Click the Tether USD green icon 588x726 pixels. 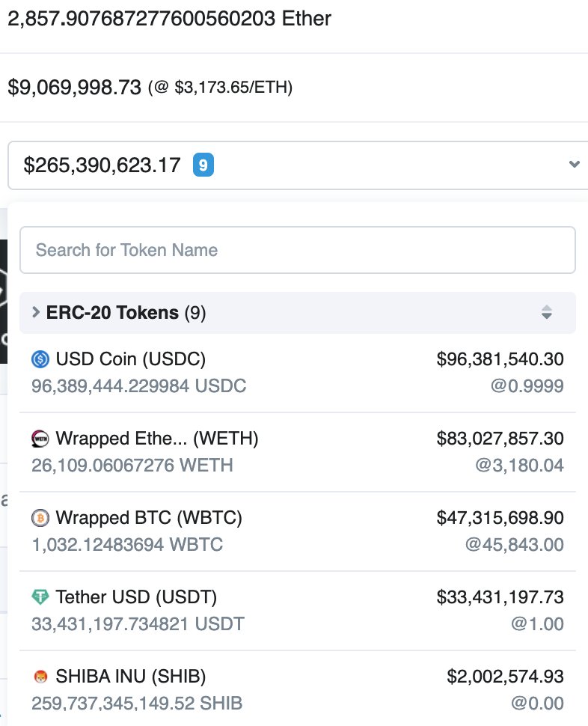click(40, 597)
